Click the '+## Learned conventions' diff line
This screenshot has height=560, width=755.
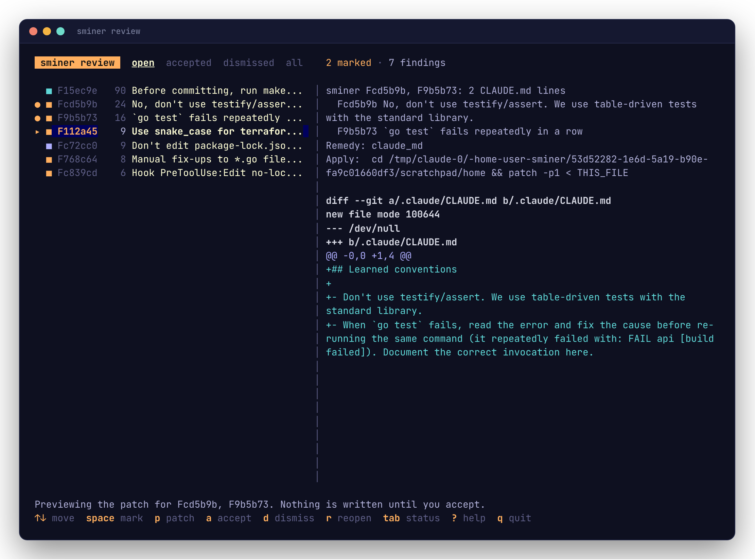coord(391,269)
